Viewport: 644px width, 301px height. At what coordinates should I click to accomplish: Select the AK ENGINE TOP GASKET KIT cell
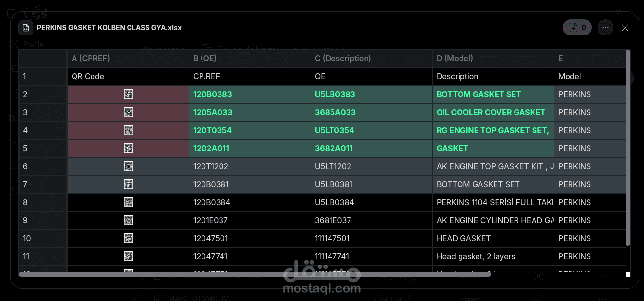[493, 166]
